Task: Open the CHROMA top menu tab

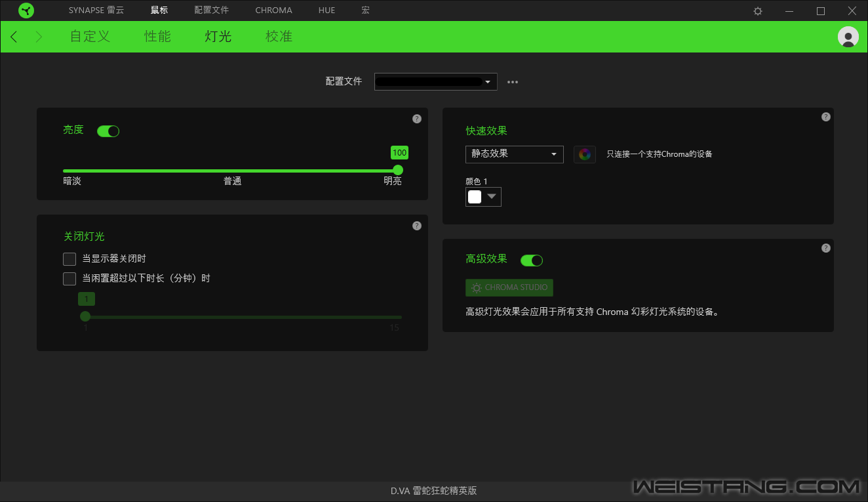Action: point(273,10)
